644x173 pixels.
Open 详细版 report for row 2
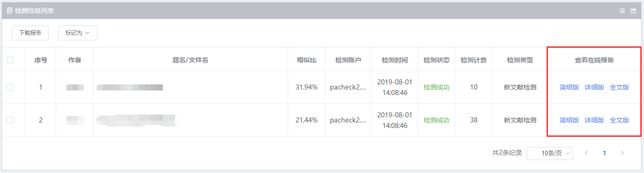click(594, 120)
